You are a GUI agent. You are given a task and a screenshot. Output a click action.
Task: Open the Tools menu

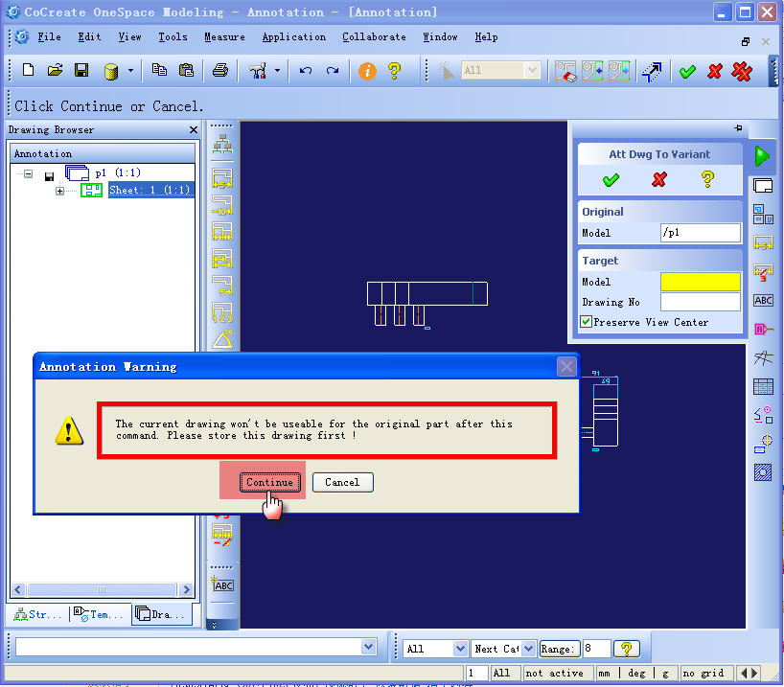click(173, 37)
